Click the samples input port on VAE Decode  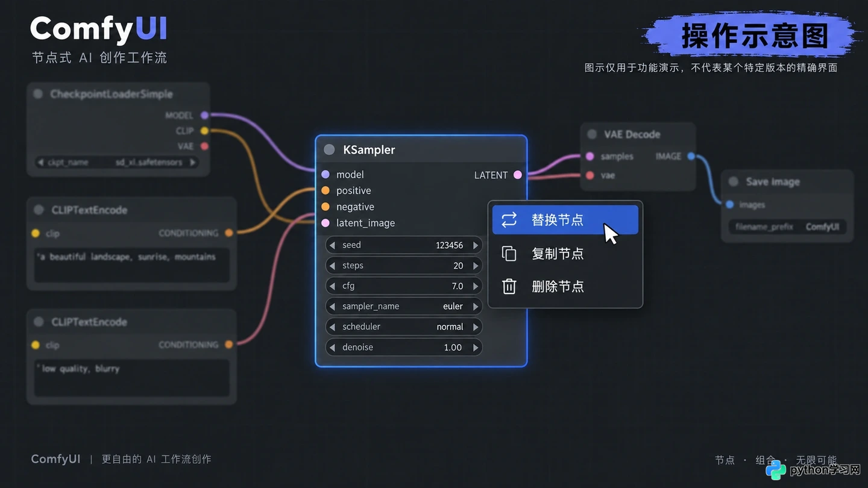tap(590, 156)
